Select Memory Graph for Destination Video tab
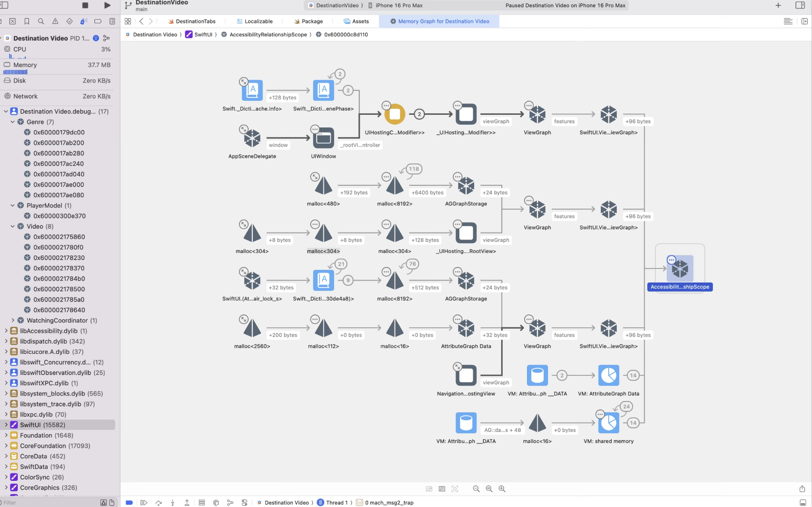 pyautogui.click(x=440, y=21)
